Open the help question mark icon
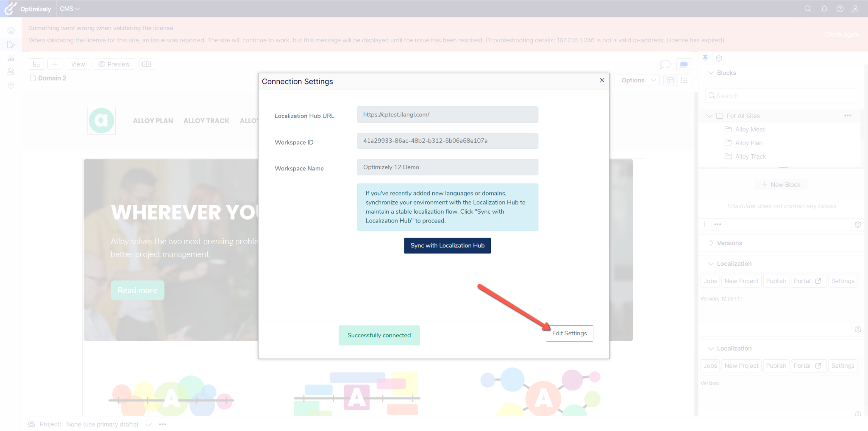The height and width of the screenshot is (431, 868). (x=840, y=9)
